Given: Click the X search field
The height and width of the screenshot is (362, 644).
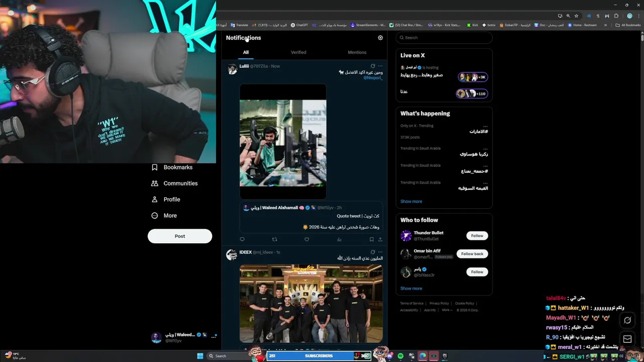Looking at the screenshot, I should tap(444, 38).
